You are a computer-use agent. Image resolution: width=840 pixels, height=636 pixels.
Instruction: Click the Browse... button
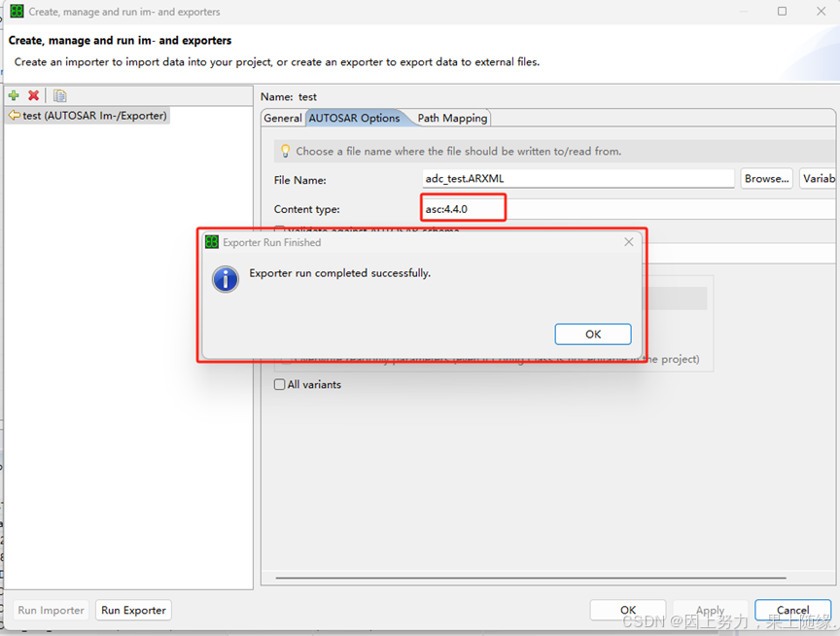pos(767,178)
